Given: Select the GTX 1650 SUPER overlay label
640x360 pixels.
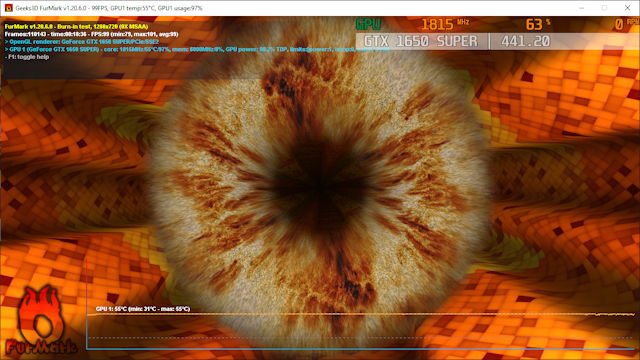Looking at the screenshot, I should 420,41.
